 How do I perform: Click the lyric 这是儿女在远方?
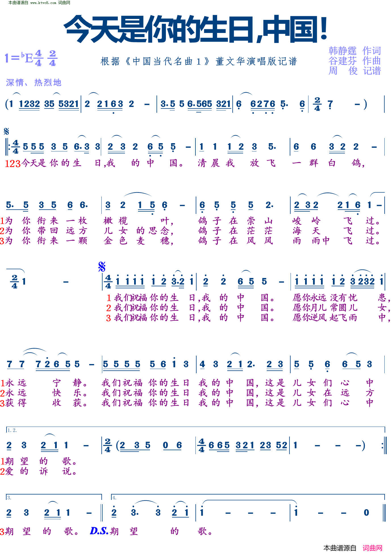click(319, 393)
